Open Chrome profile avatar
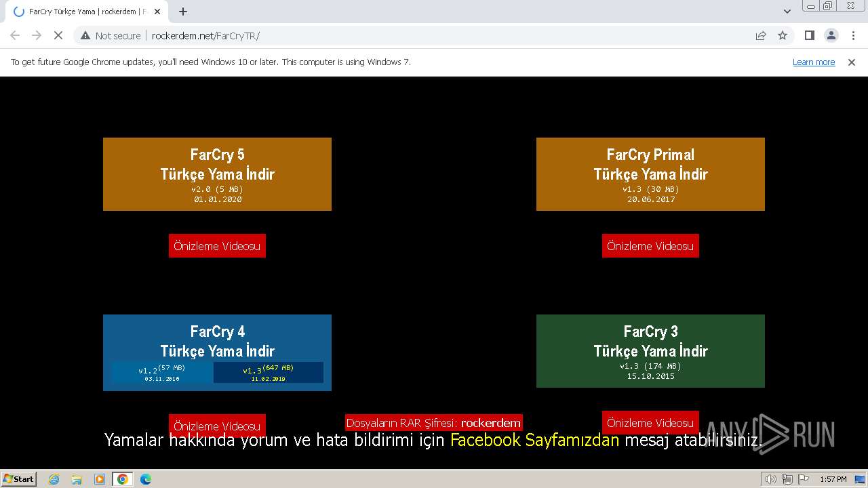Viewport: 868px width, 488px height. (831, 35)
